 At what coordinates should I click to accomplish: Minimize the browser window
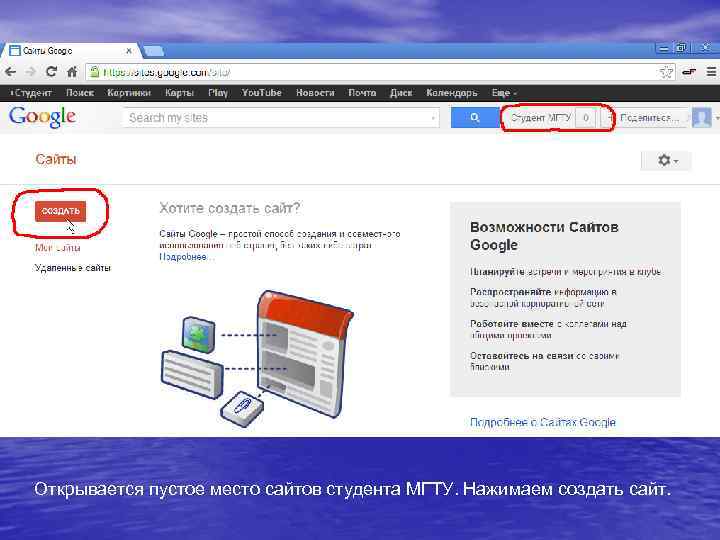click(x=663, y=48)
